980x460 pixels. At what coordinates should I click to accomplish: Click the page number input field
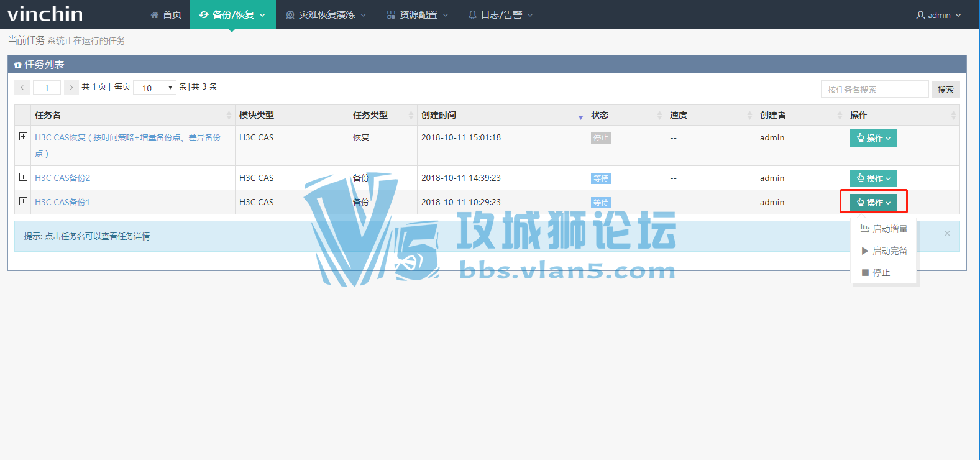pos(47,88)
